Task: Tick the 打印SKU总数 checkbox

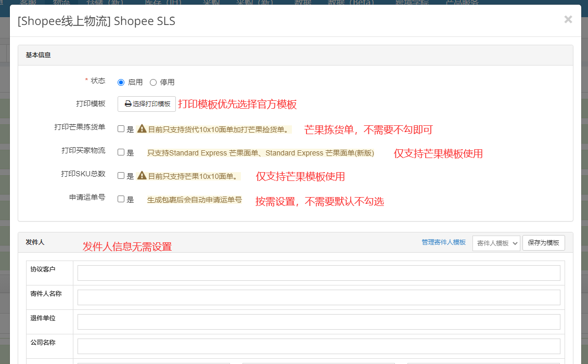Action: 121,176
